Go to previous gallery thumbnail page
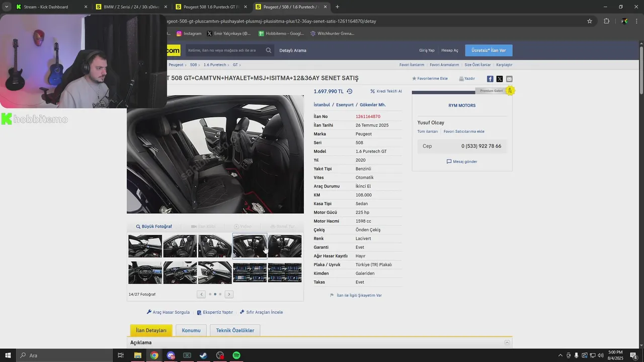Screen dimensions: 644x362 click(x=201, y=294)
